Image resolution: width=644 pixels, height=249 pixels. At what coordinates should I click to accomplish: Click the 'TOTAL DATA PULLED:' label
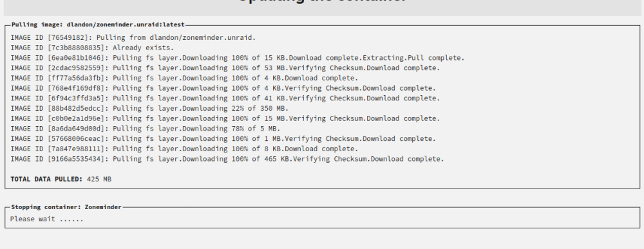47,180
